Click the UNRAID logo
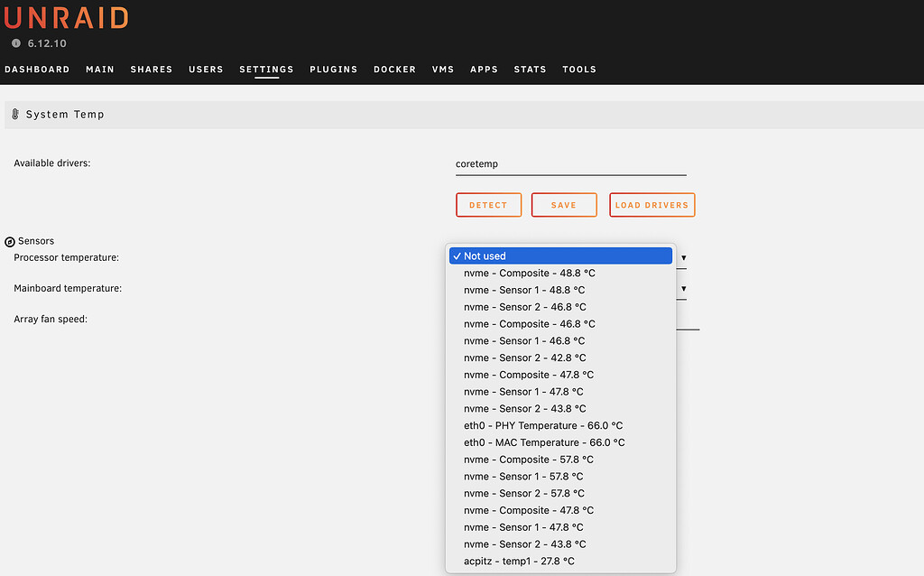 click(x=65, y=16)
